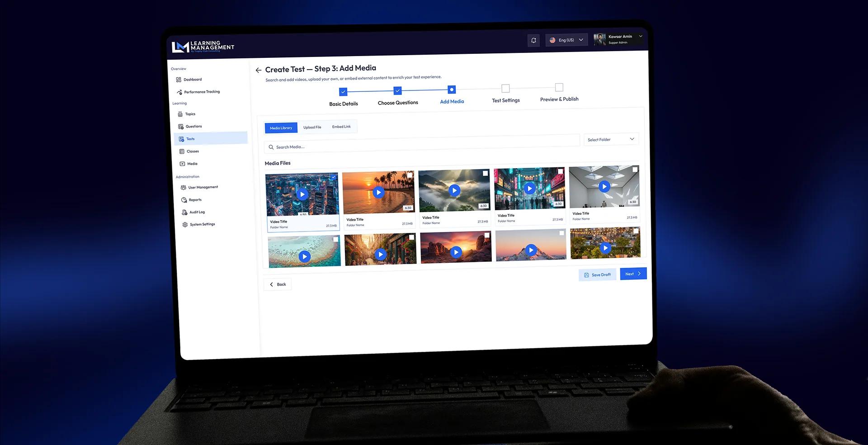Jump to the Basic Details step

pyautogui.click(x=343, y=92)
